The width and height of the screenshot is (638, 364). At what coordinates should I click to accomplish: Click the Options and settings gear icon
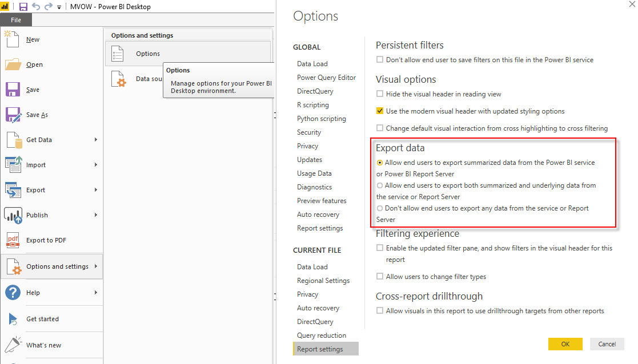click(x=14, y=266)
